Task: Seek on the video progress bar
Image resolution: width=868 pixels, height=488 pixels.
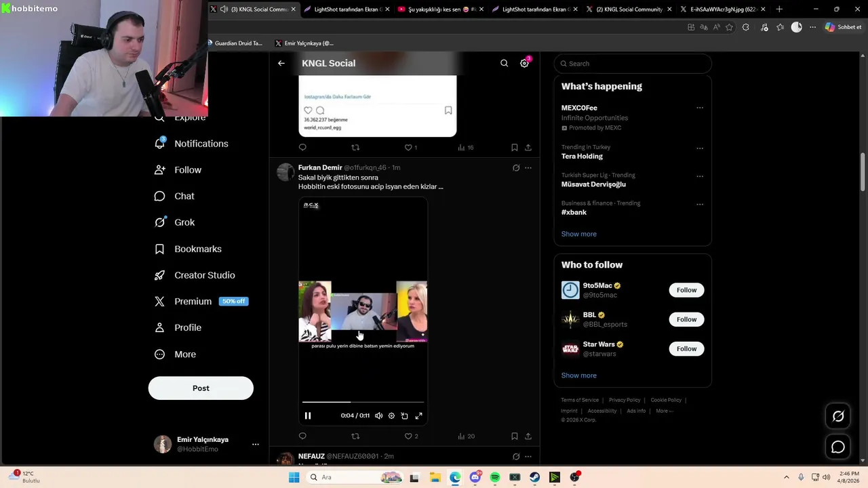Action: coord(363,402)
